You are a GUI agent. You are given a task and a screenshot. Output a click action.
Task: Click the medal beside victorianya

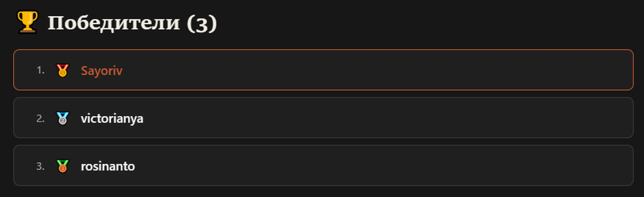(x=62, y=118)
